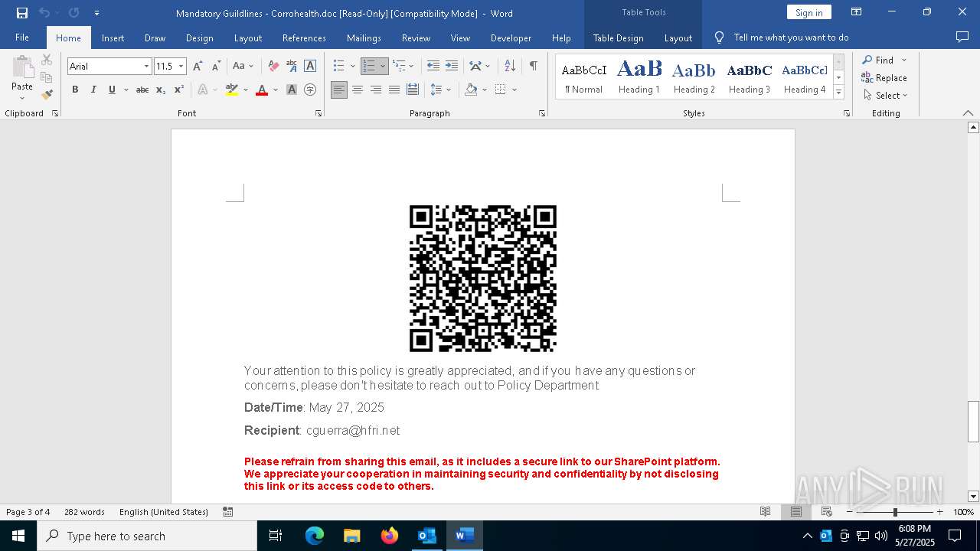Open the Arial font name dropdown
This screenshot has height=551, width=980.
[146, 67]
